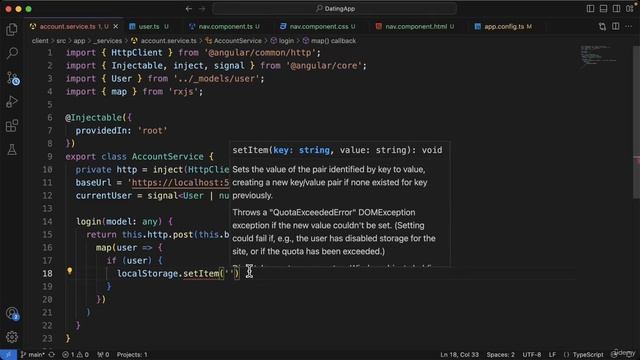This screenshot has width=640, height=360.
Task: Switch to the user.ts tab
Action: click(x=149, y=27)
